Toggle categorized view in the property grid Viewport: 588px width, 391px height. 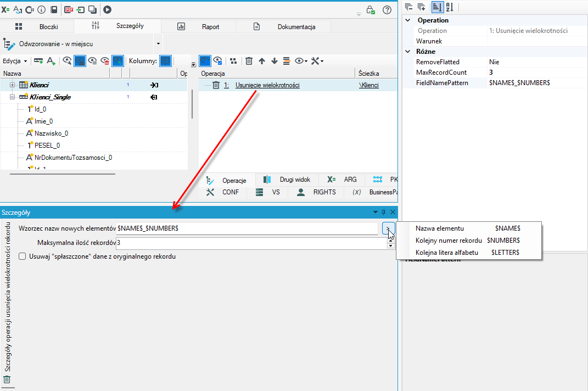coord(437,7)
